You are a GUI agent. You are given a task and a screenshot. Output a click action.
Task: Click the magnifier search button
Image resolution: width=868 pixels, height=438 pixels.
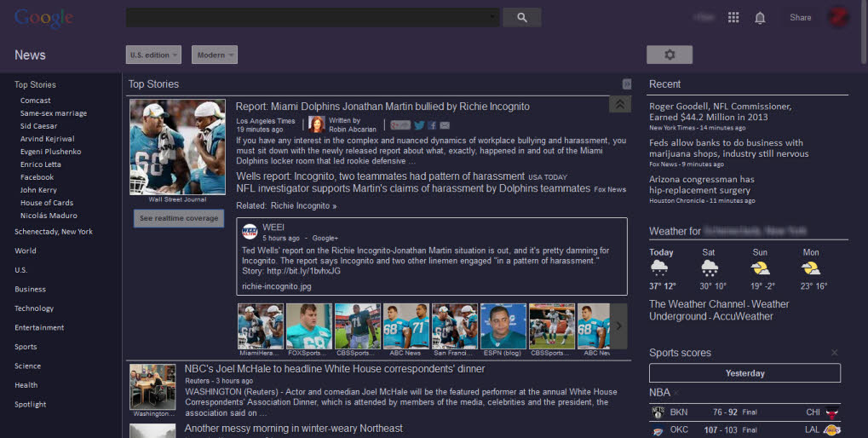(x=522, y=18)
